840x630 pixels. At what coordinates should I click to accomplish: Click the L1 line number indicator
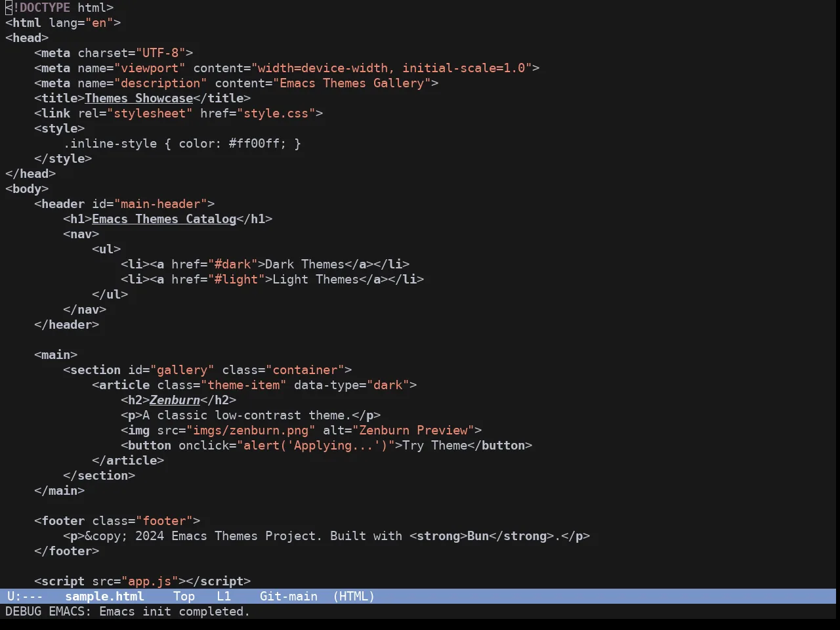coord(224,597)
